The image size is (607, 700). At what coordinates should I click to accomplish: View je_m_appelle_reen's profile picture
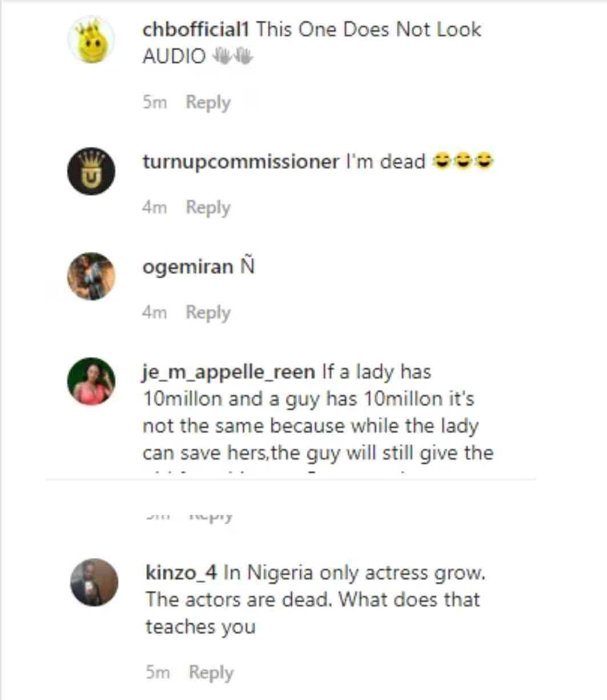[x=91, y=382]
